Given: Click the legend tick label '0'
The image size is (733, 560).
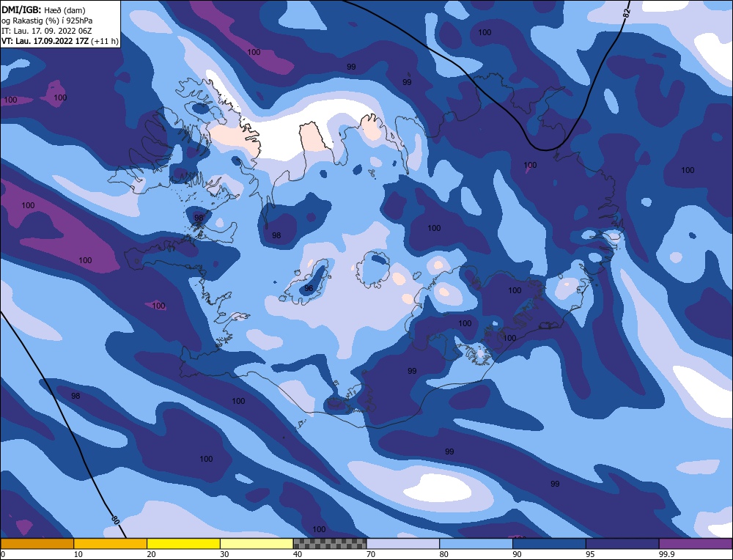Looking at the screenshot, I should pos(3,554).
